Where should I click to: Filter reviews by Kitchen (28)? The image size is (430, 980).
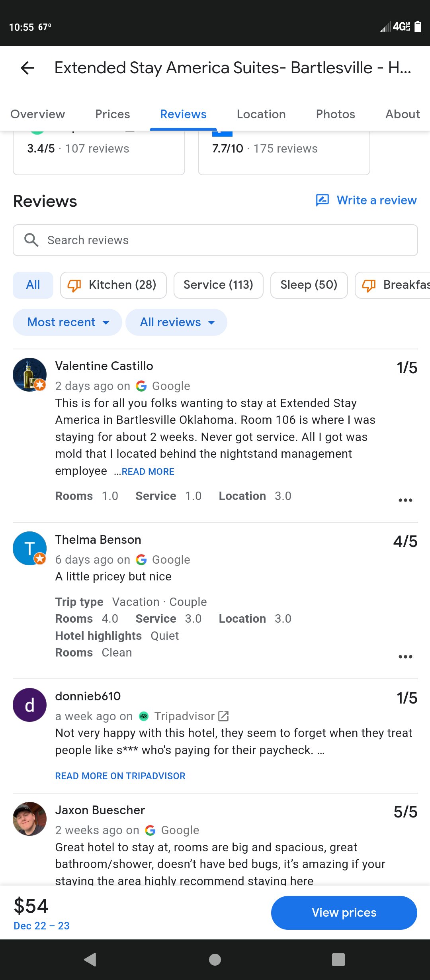tap(113, 285)
